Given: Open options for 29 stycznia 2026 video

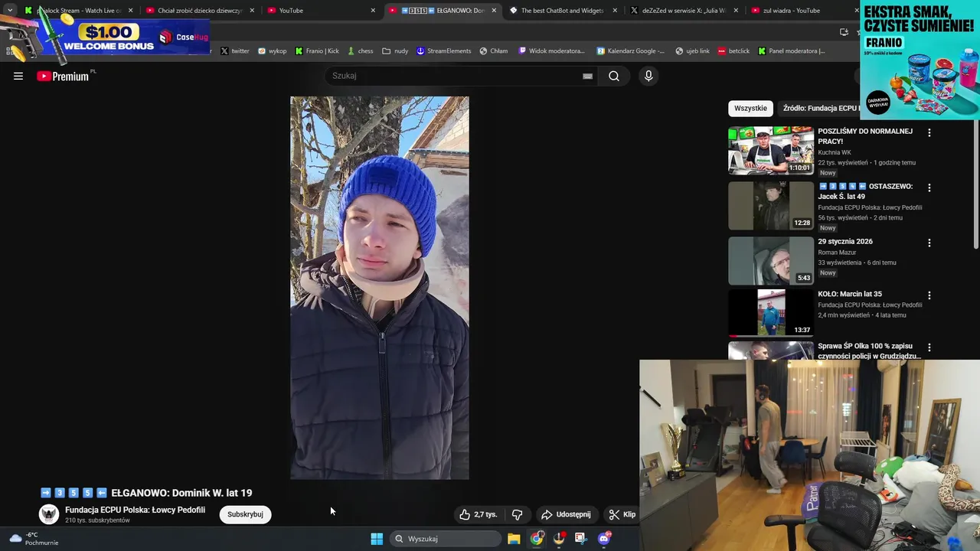Looking at the screenshot, I should coord(929,243).
